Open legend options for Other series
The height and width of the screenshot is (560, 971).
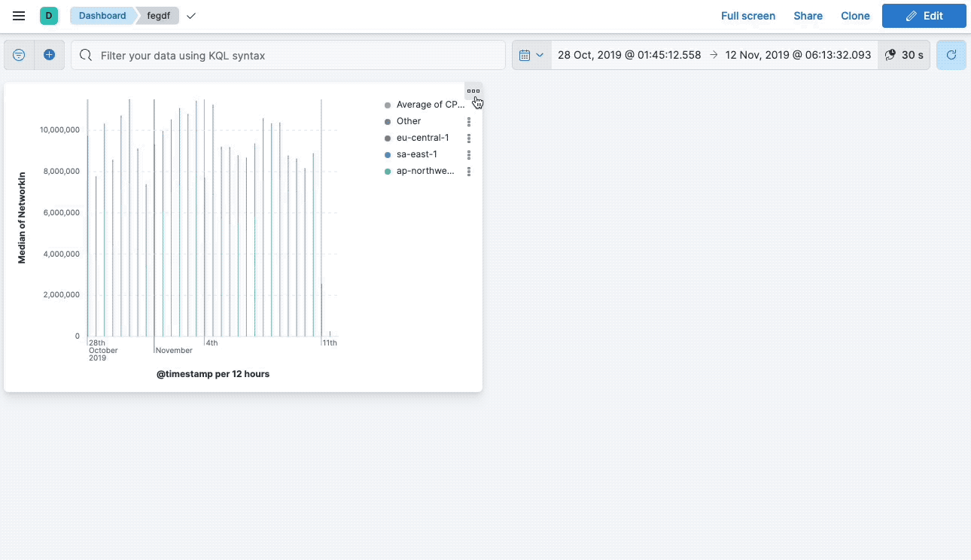click(469, 121)
